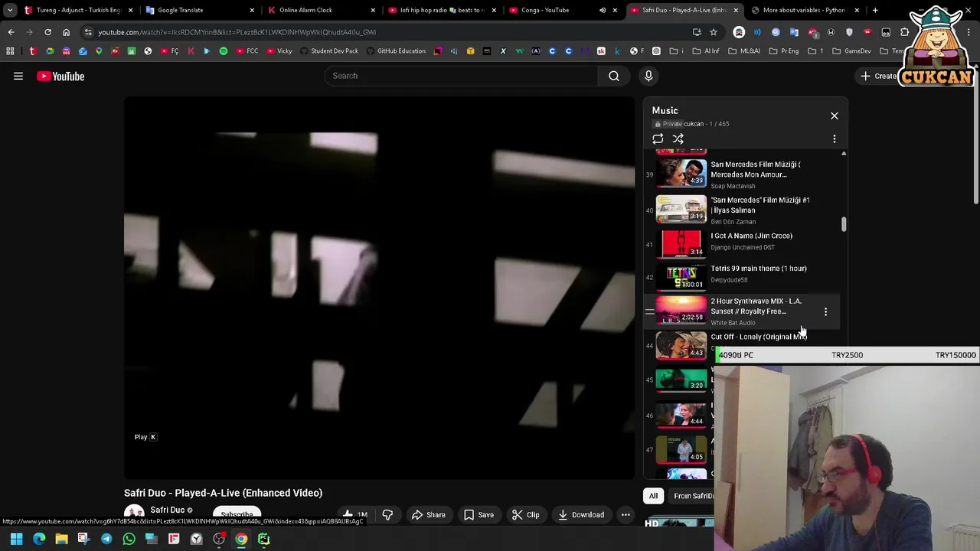Image resolution: width=980 pixels, height=551 pixels.
Task: Open File Explorer from the taskbar
Action: coord(61,540)
